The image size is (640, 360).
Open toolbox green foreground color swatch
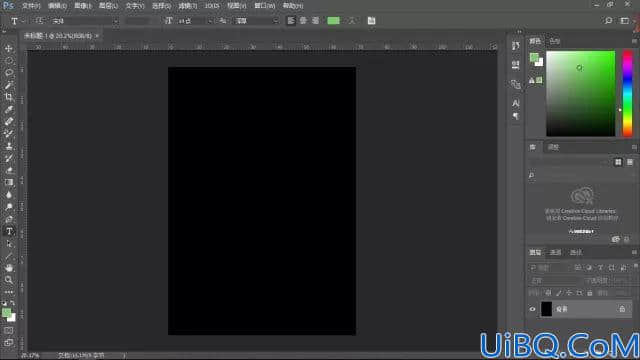[x=6, y=313]
